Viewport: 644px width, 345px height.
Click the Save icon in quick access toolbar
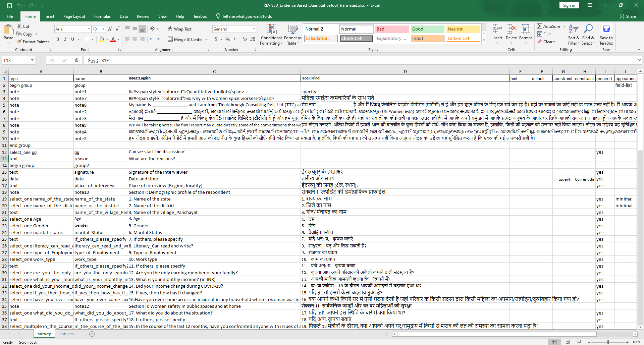[10, 5]
